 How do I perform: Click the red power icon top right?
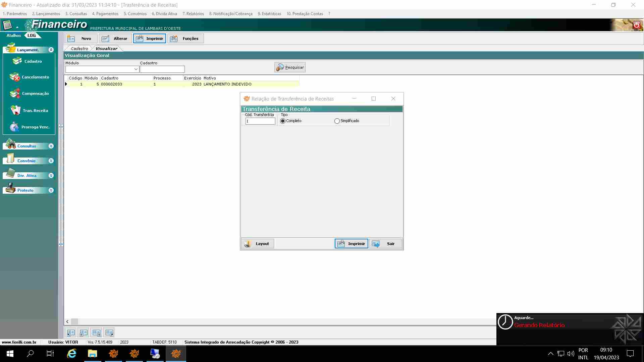636,25
